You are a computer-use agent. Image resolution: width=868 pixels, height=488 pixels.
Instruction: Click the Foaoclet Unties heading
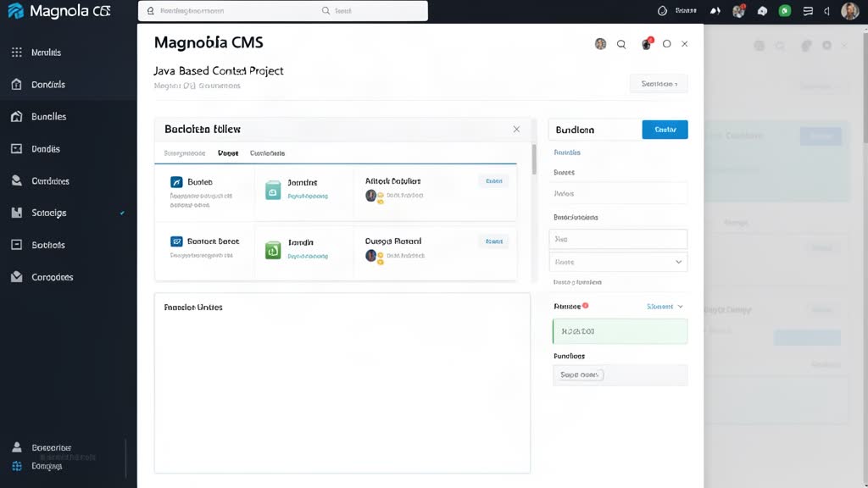193,307
